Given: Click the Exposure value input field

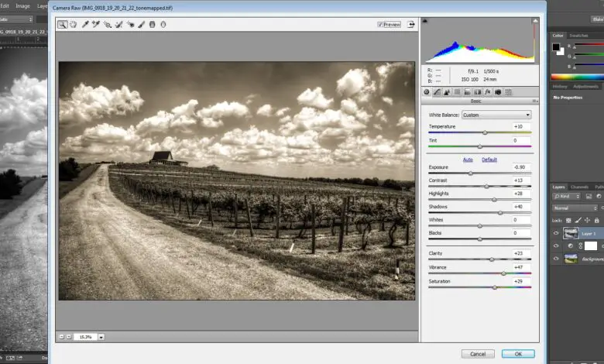Looking at the screenshot, I should coord(520,167).
